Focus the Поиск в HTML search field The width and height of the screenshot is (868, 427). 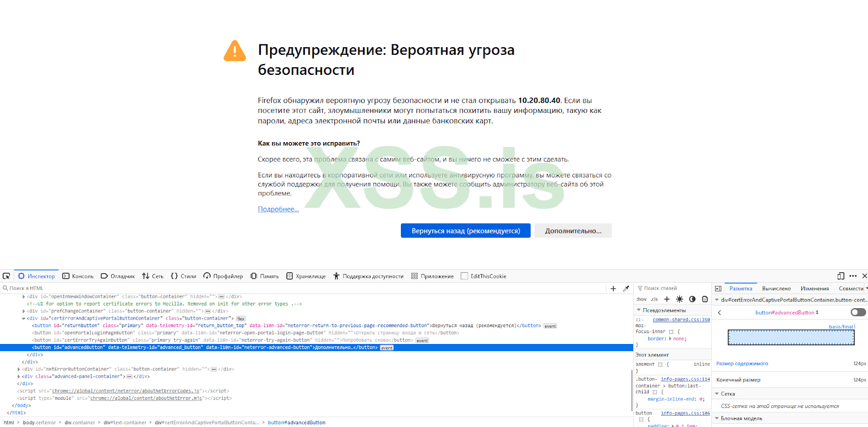(x=304, y=288)
